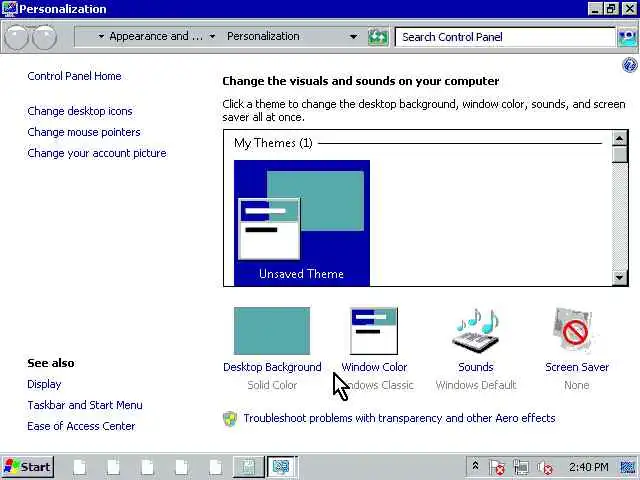Click the Personalization breadcrumb segment
Screen dimensions: 640x480
263,36
